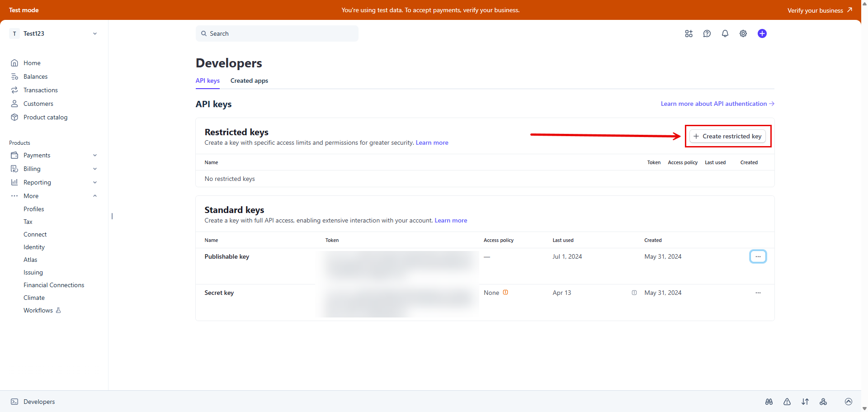Screen dimensions: 868x412
Task: Open Learn more about API authentication link
Action: point(717,104)
